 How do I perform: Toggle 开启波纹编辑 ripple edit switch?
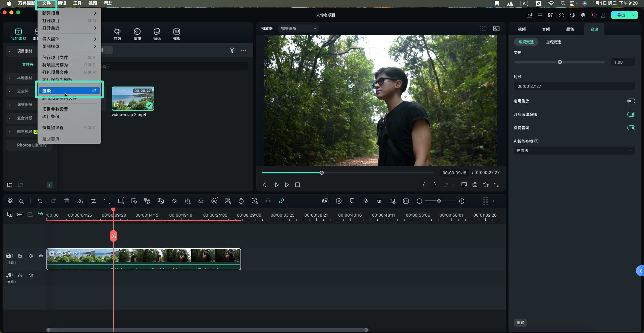[x=631, y=114]
